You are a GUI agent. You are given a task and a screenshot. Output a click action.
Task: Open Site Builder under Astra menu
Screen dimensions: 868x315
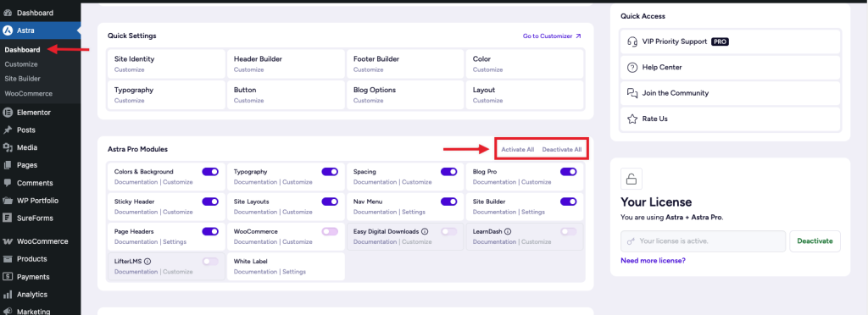[x=22, y=79]
